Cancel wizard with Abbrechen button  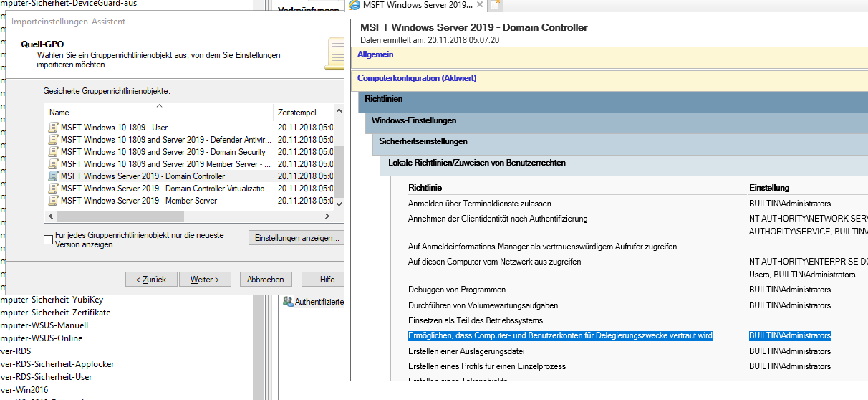point(266,280)
